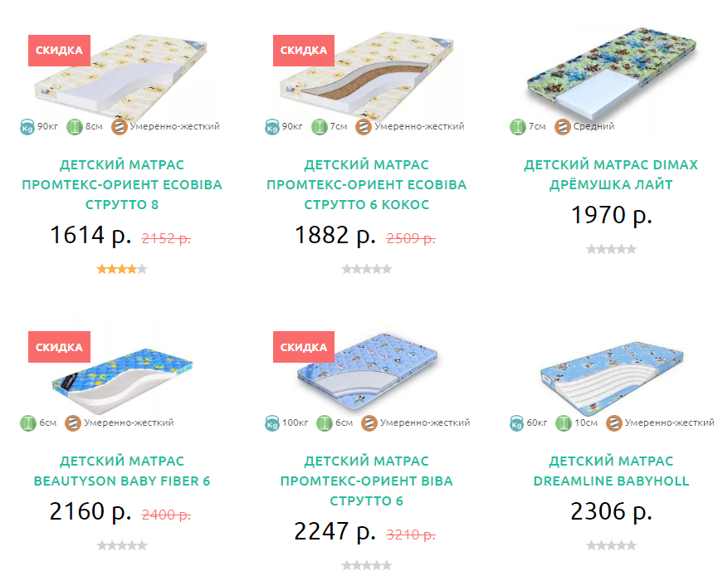Click star rating under Babyholl price
This screenshot has height=581, width=728.
[x=611, y=546]
